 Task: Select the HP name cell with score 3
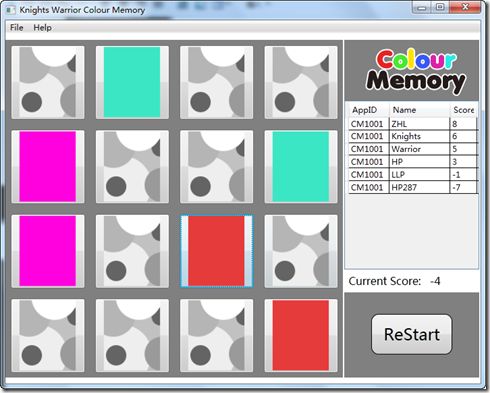coord(419,162)
